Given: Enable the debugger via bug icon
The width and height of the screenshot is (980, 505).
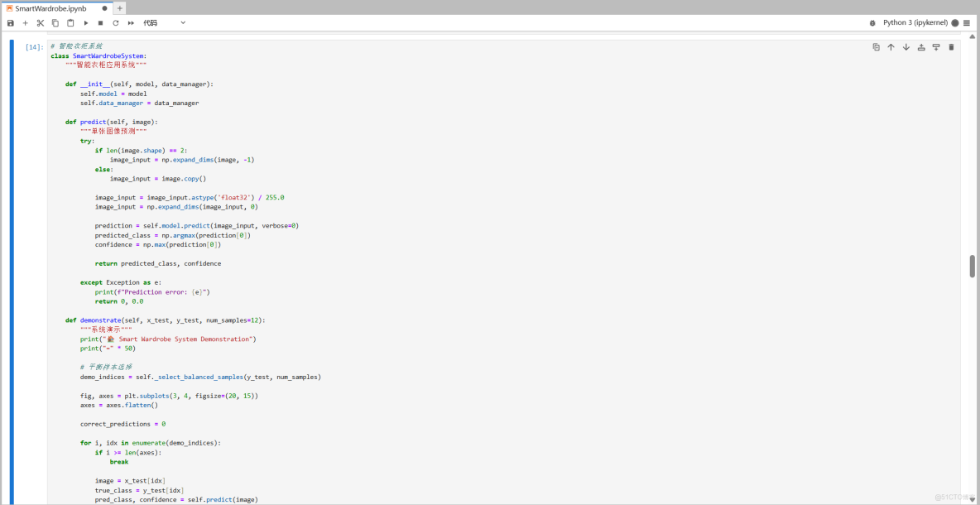Looking at the screenshot, I should pos(872,22).
